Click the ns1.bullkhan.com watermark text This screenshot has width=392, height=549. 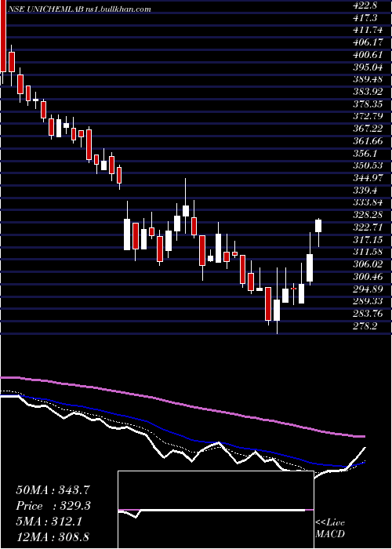coord(118,9)
